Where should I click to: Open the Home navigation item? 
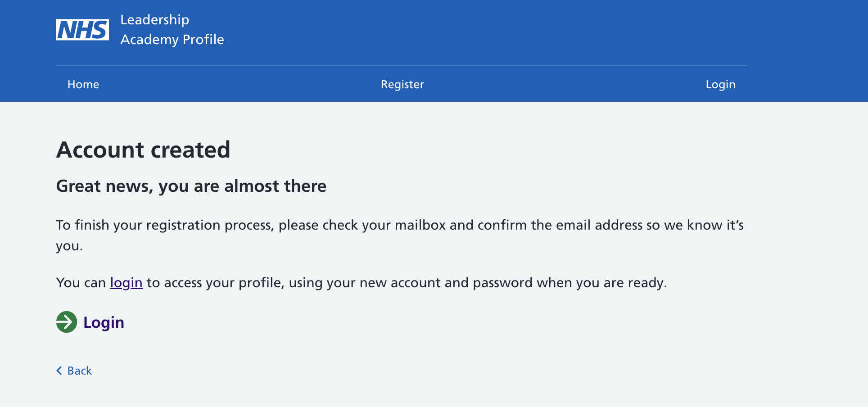(83, 84)
